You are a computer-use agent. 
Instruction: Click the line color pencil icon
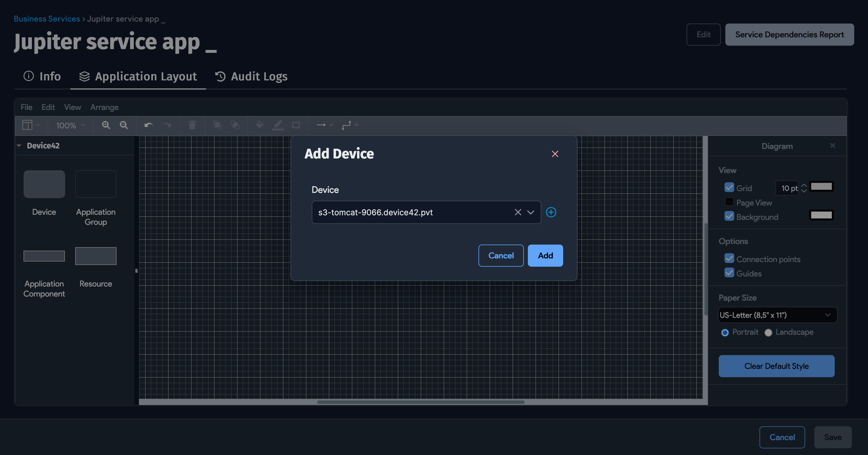[x=278, y=125]
